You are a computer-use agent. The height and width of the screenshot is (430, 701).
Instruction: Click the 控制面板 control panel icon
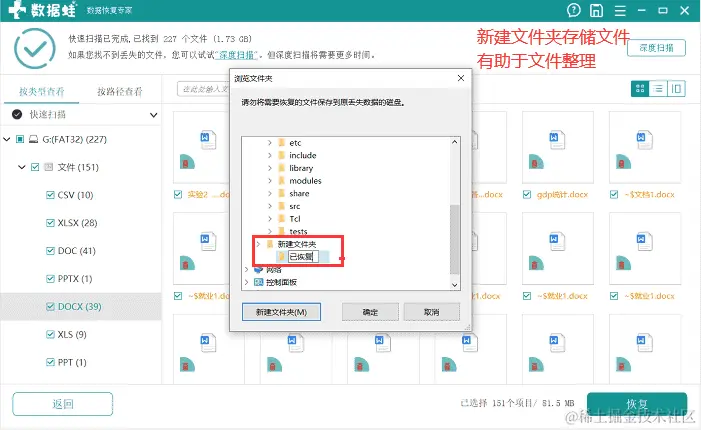[258, 282]
